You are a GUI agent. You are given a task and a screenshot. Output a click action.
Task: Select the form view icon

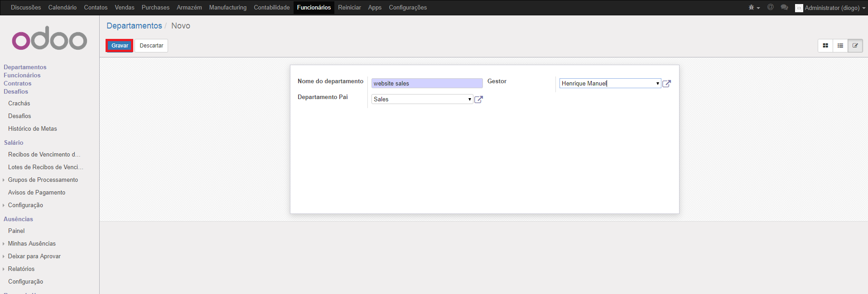855,46
